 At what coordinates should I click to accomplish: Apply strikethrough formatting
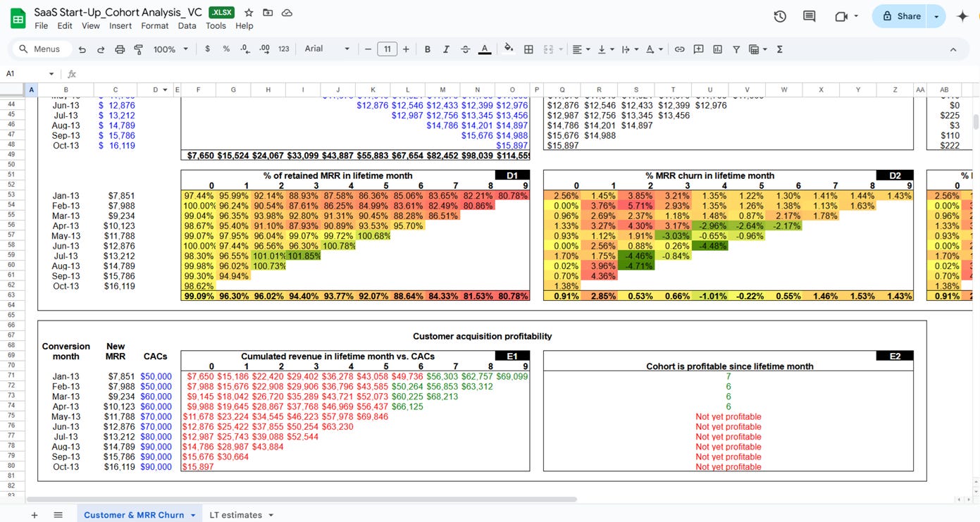465,49
